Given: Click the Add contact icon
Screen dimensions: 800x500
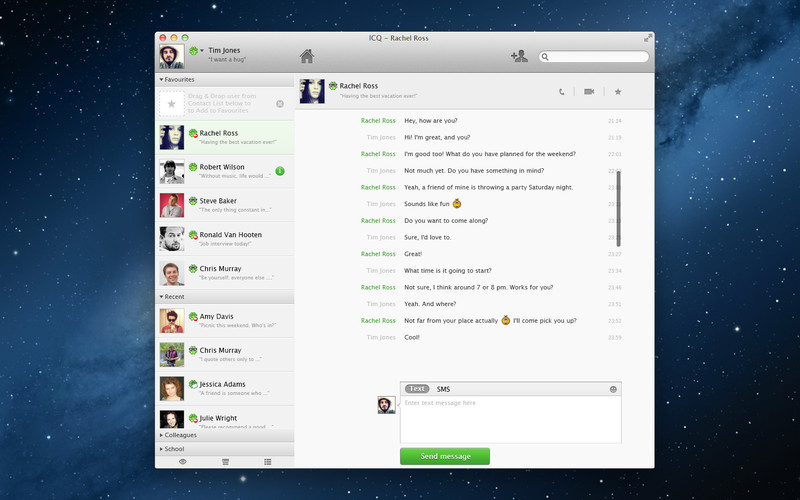Looking at the screenshot, I should [519, 56].
